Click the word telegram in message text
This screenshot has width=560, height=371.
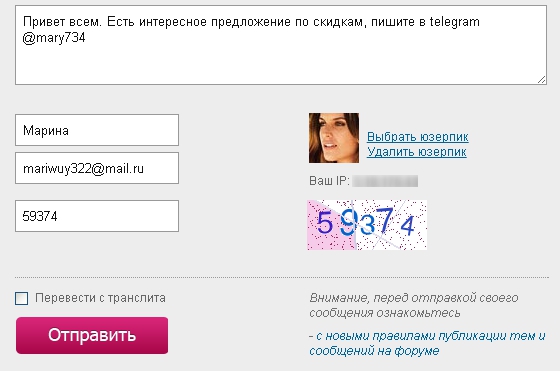tap(454, 22)
